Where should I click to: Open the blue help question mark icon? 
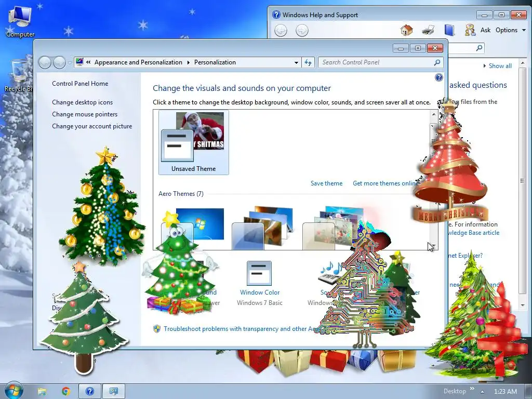(x=438, y=78)
